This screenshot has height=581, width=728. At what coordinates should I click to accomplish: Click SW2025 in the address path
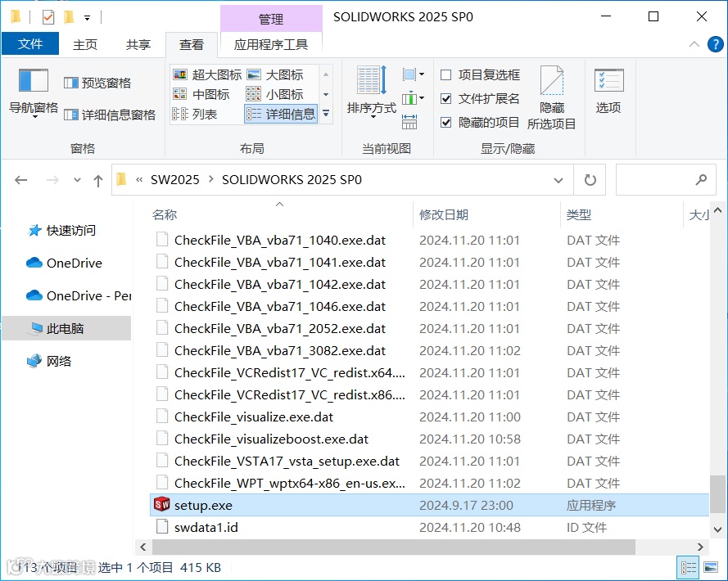click(x=175, y=179)
